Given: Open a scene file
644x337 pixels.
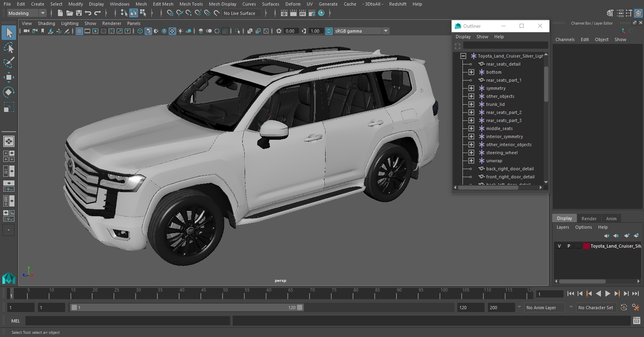Looking at the screenshot, I should click(69, 13).
